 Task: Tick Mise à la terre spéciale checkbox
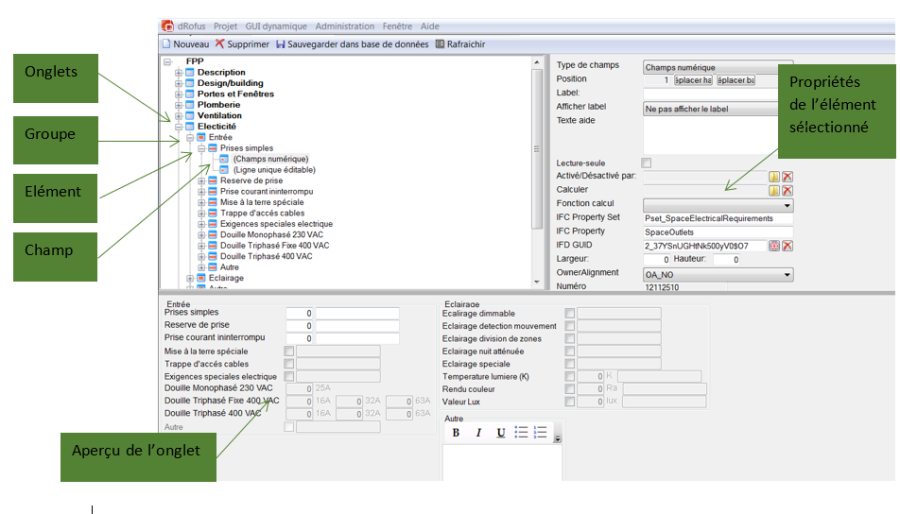[x=290, y=351]
